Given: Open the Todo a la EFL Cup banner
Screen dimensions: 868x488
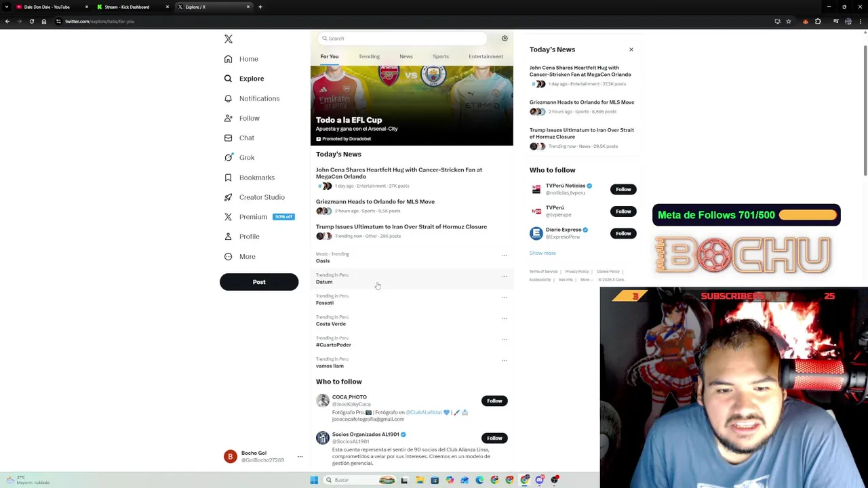Looking at the screenshot, I should (x=412, y=106).
